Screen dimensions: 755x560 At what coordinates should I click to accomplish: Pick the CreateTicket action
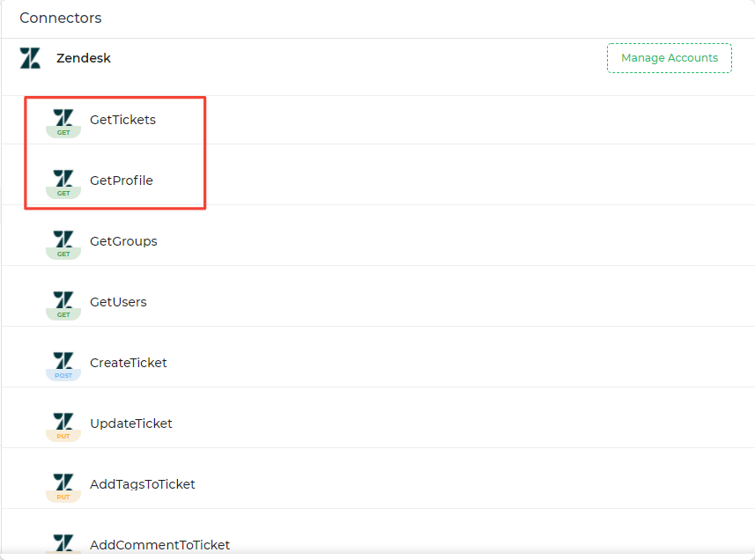pyautogui.click(x=129, y=363)
